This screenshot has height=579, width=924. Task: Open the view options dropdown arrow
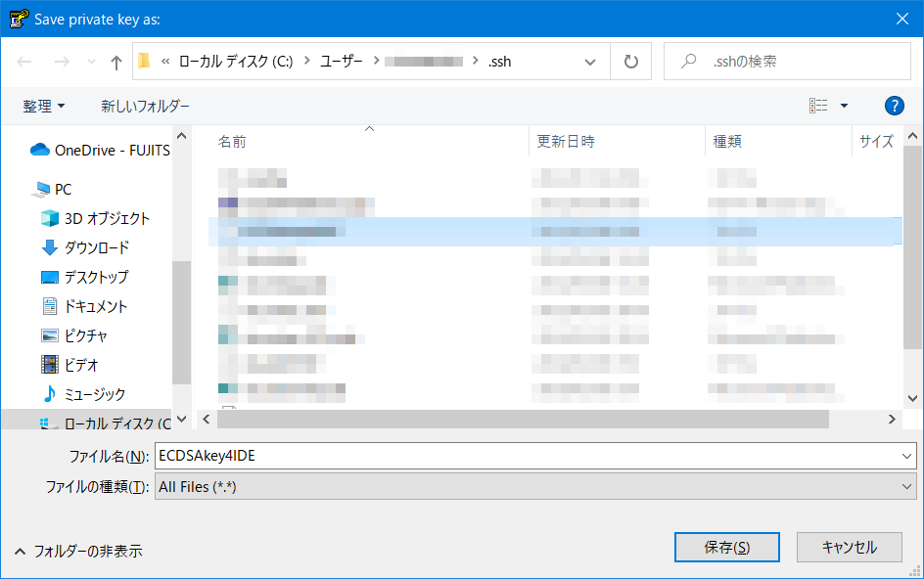coord(844,106)
